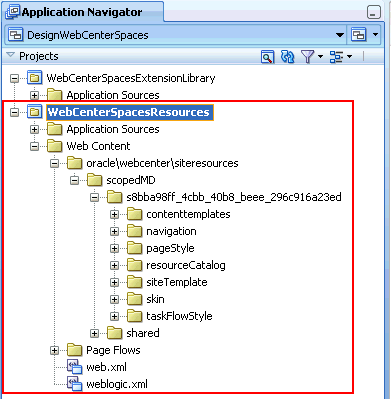Collapse the WebCenterSpacesResources project node
This screenshot has width=391, height=399.
[x=14, y=112]
